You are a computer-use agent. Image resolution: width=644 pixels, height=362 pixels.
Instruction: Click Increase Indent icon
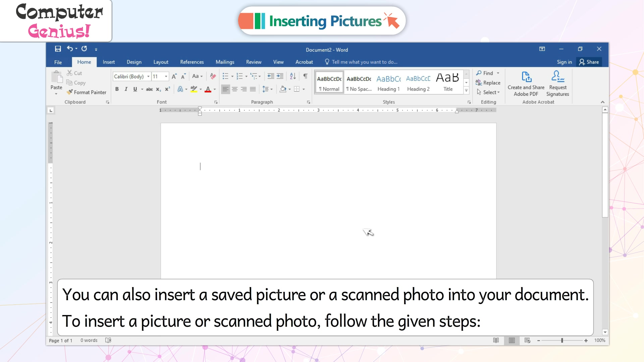(280, 76)
